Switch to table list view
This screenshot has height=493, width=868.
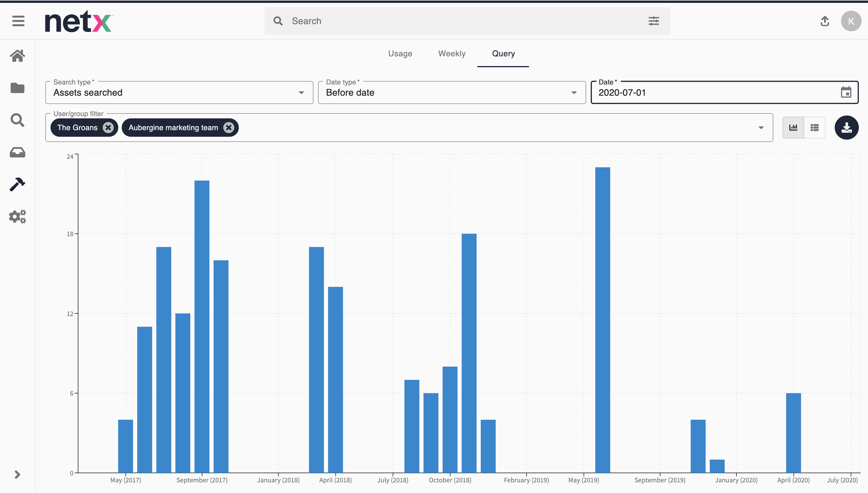pos(815,128)
